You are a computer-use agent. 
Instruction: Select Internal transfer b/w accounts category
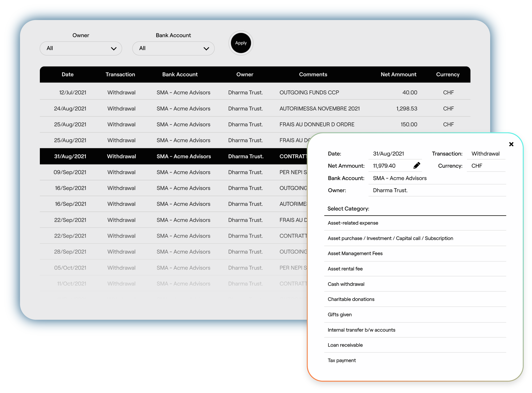361,330
